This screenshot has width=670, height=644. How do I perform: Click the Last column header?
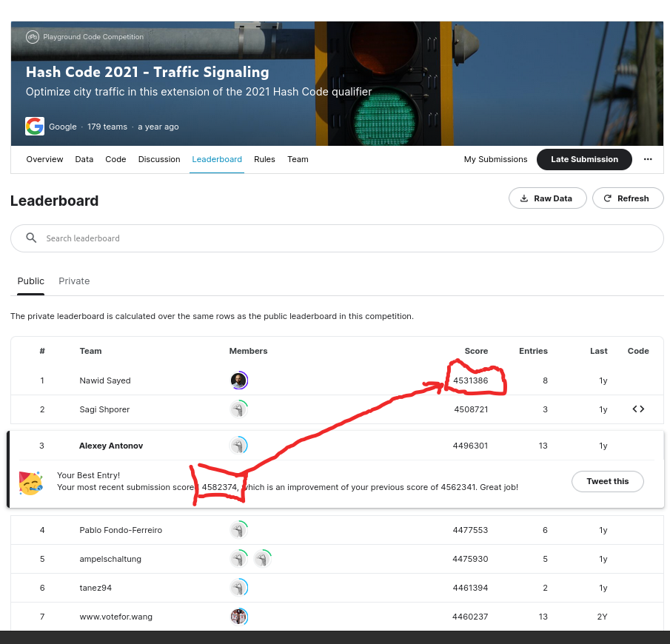pos(599,351)
